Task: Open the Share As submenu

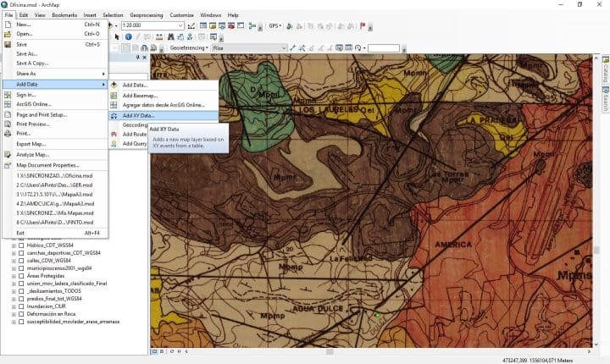Action: pos(55,74)
